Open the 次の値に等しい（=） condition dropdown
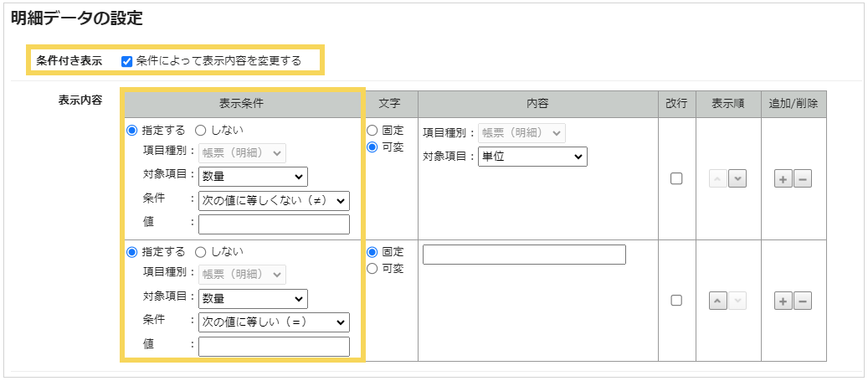The width and height of the screenshot is (868, 381). [x=274, y=322]
